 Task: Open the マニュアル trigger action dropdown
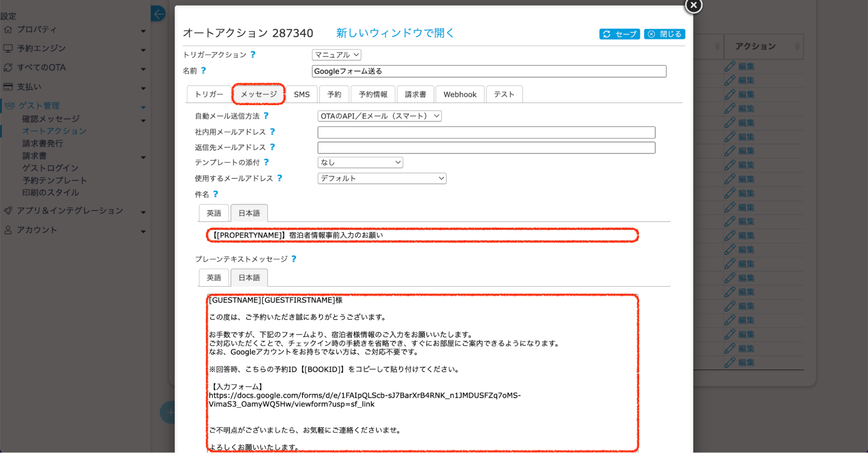336,55
